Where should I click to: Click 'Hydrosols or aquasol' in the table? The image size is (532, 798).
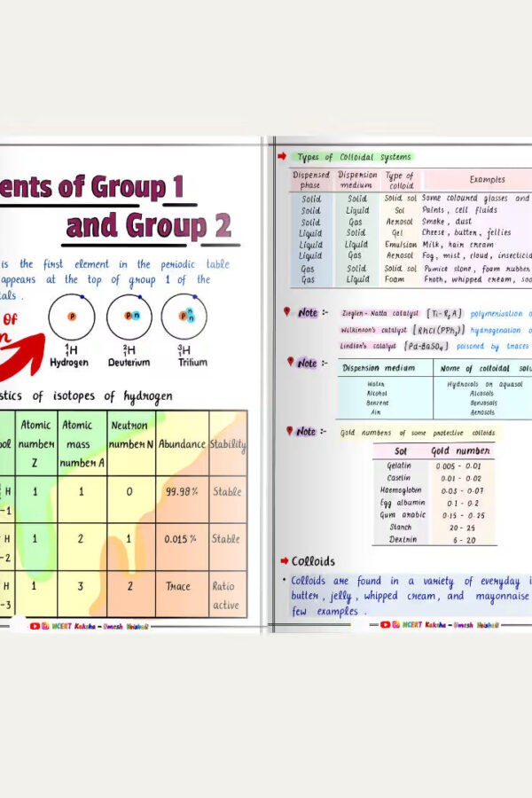(485, 384)
